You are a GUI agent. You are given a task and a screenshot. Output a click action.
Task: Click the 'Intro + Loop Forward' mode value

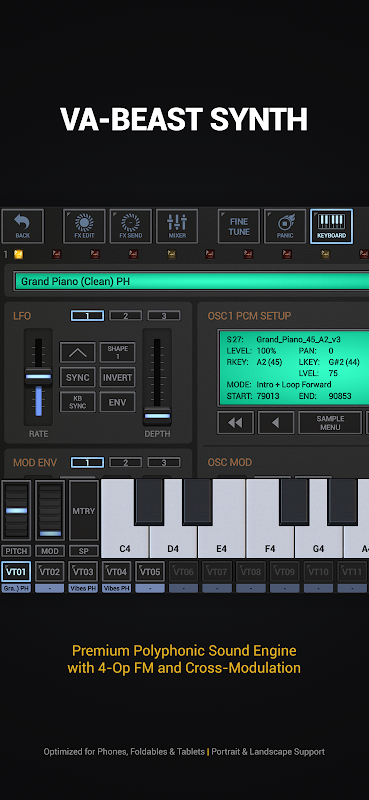tap(293, 384)
